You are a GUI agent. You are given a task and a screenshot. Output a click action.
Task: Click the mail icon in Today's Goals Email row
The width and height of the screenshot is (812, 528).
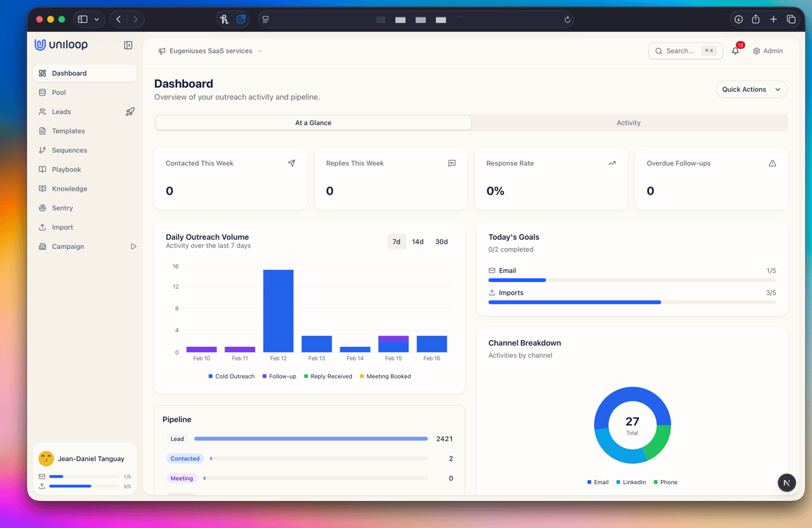pyautogui.click(x=492, y=270)
